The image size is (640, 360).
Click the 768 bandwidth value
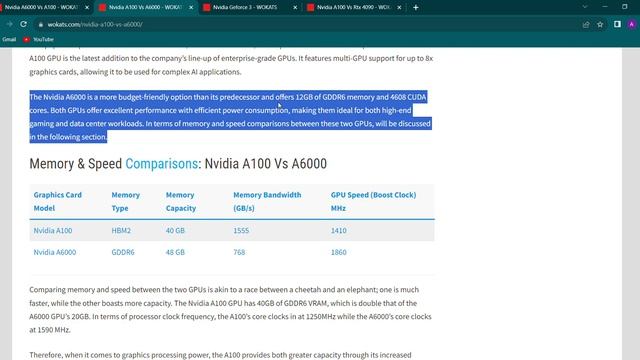[239, 252]
